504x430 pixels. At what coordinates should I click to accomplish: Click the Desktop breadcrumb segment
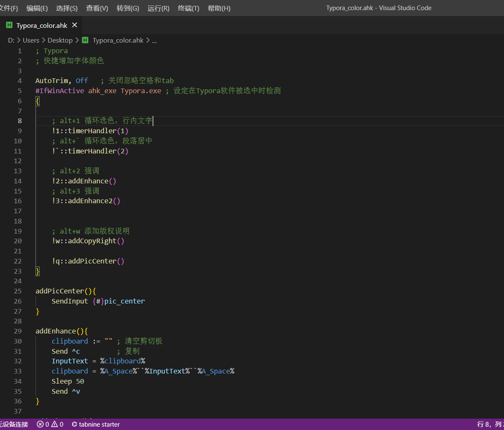tap(60, 40)
